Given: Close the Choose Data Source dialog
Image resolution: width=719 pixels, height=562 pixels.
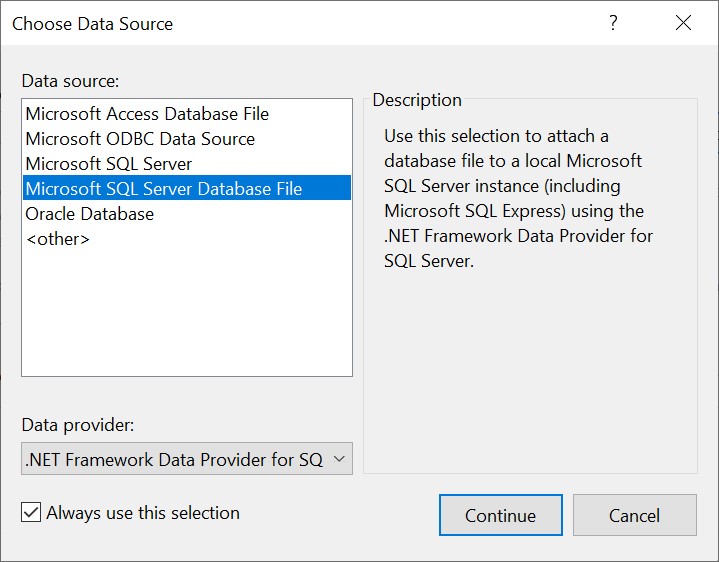Looking at the screenshot, I should (683, 23).
